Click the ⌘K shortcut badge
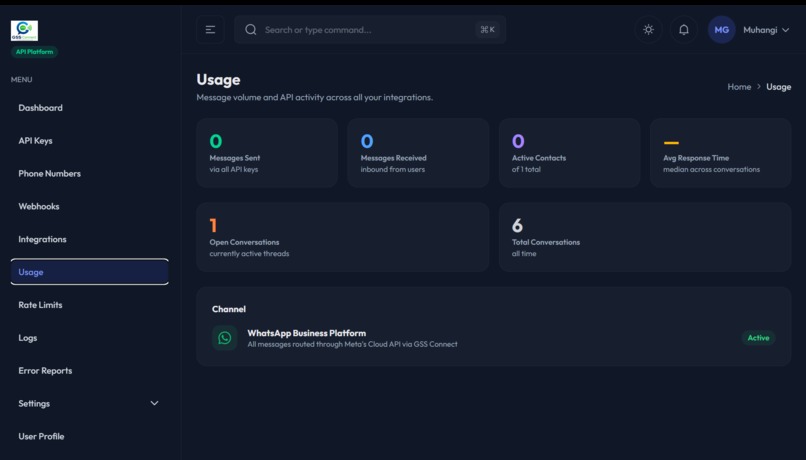 (x=487, y=30)
